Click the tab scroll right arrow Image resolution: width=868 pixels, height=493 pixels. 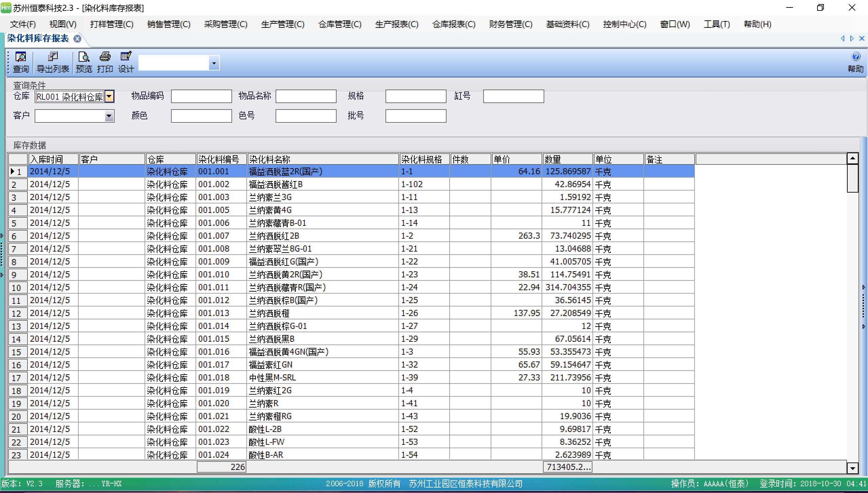coord(852,38)
